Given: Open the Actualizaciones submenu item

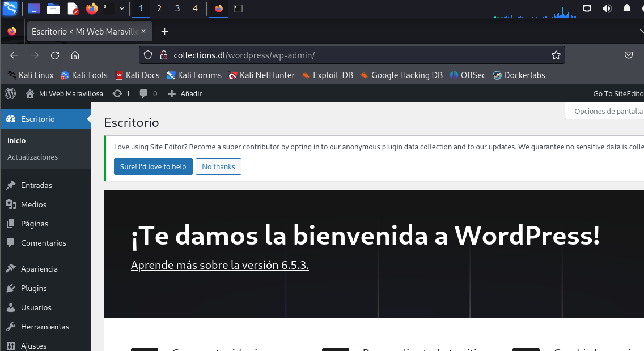Looking at the screenshot, I should [32, 157].
